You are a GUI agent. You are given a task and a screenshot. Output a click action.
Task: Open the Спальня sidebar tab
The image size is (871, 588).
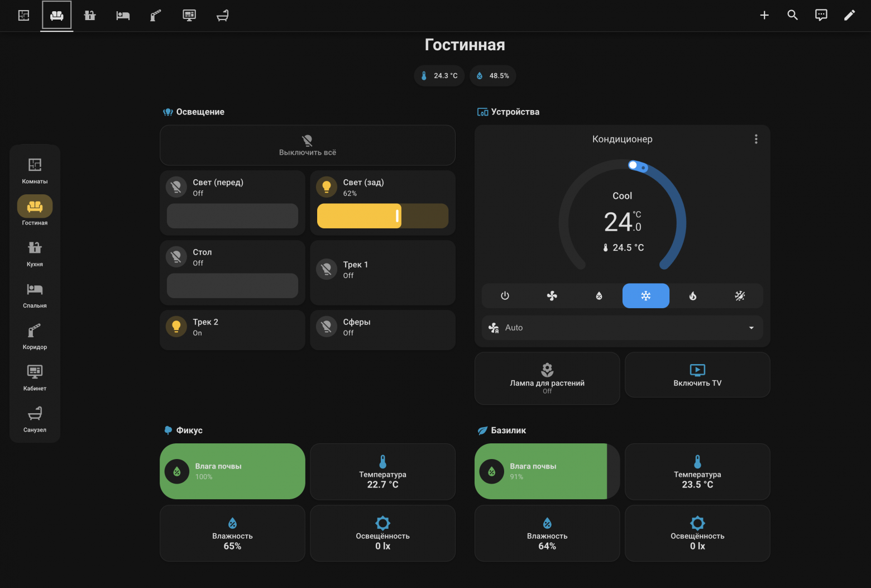pyautogui.click(x=35, y=295)
